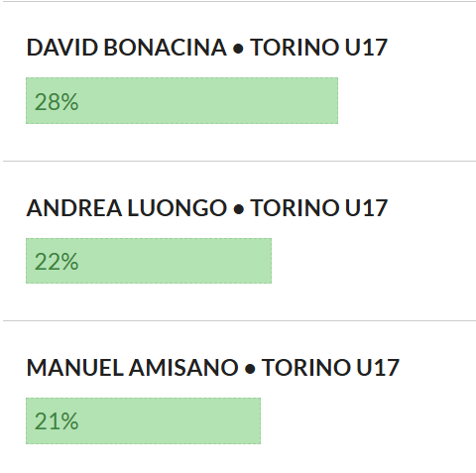Image resolution: width=476 pixels, height=473 pixels.
Task: Click the divider line above David Bonacina
Action: coord(238,1)
